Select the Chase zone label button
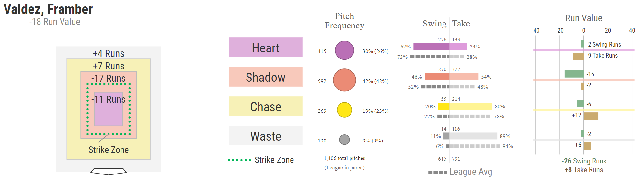The height and width of the screenshot is (179, 644). point(266,106)
